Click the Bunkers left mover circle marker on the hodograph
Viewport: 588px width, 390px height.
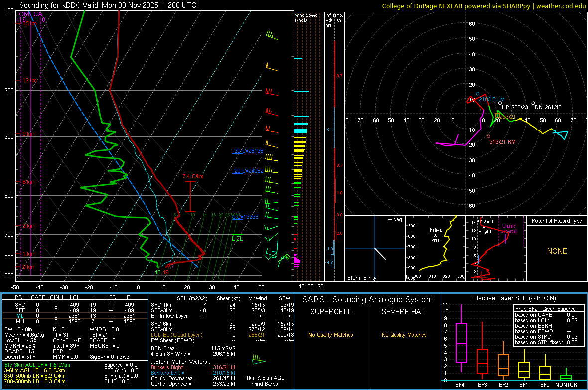[x=478, y=94]
